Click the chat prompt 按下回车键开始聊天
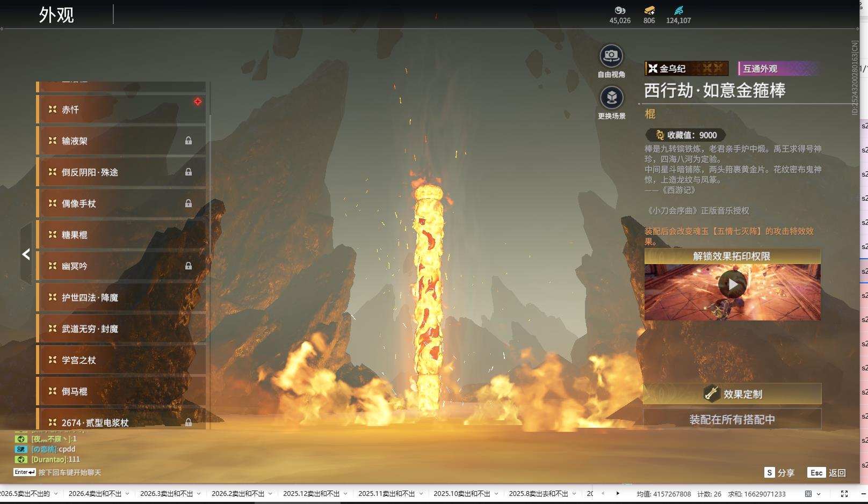This screenshot has height=504, width=868. [x=70, y=473]
